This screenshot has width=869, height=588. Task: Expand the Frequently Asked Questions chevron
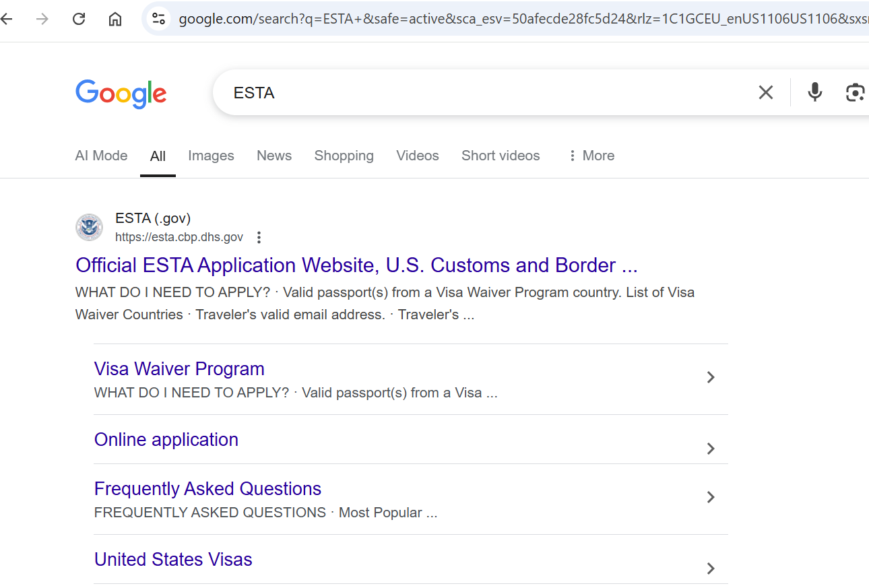point(711,497)
